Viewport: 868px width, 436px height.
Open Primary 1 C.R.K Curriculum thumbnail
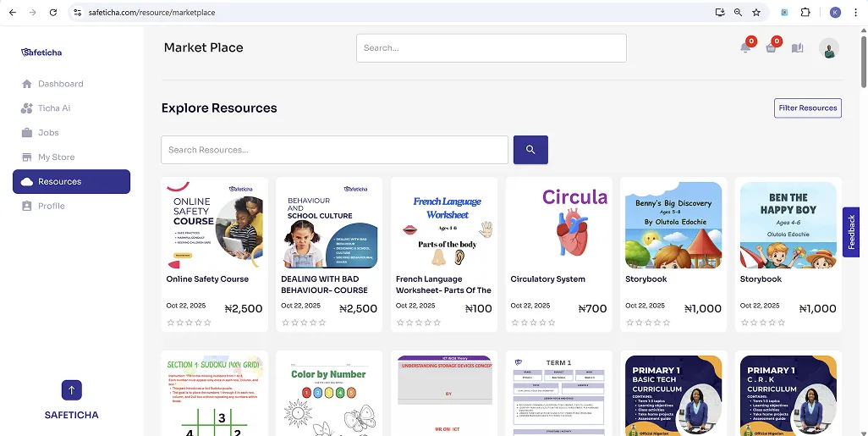click(x=788, y=395)
